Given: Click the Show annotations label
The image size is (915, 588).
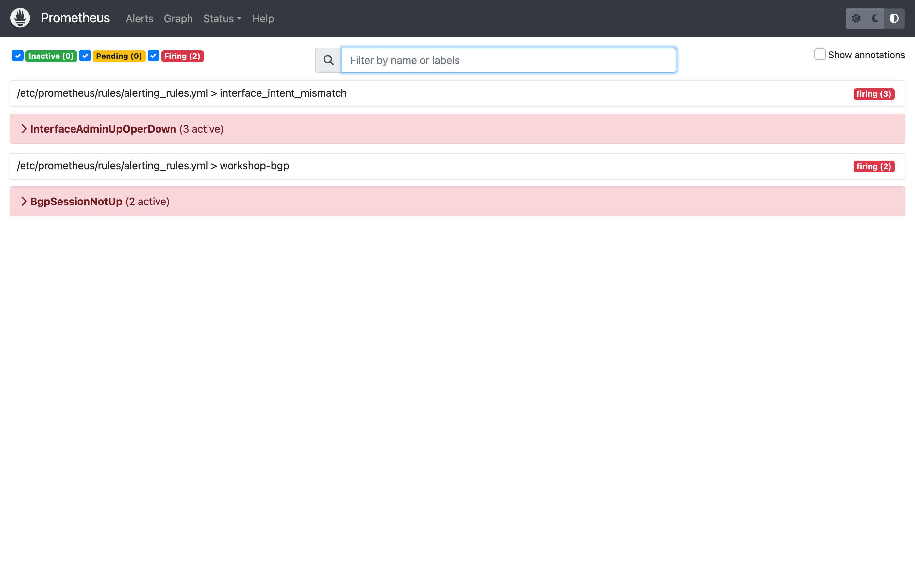Looking at the screenshot, I should (867, 55).
